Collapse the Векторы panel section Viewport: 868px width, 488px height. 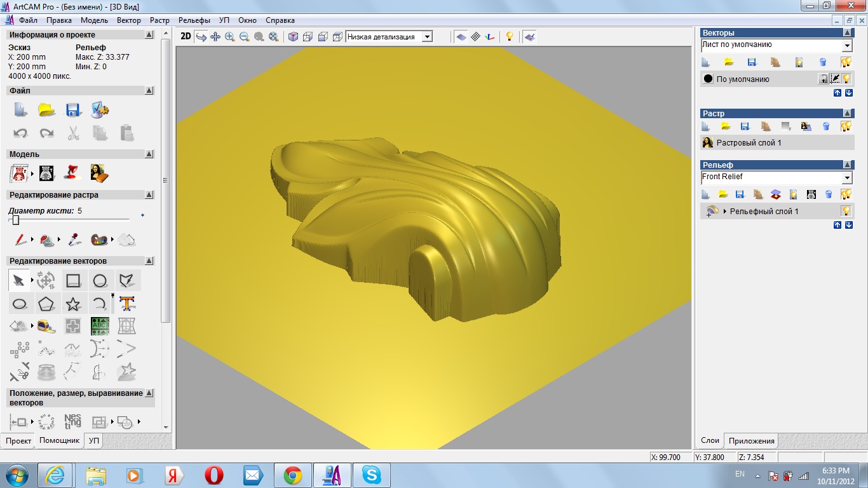(x=848, y=32)
